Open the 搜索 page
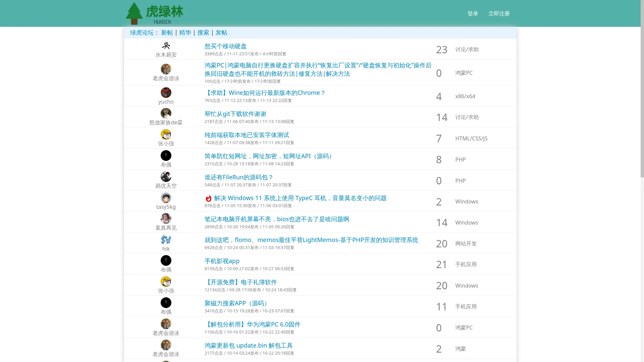Viewport: 644px width, 362px height. pyautogui.click(x=203, y=33)
